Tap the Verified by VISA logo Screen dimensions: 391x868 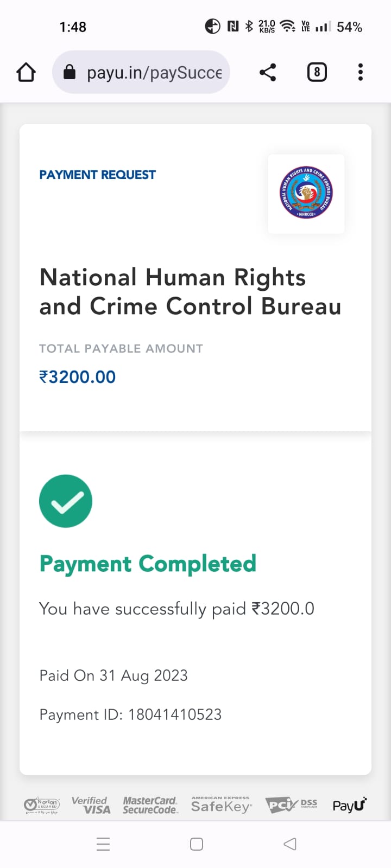[91, 805]
